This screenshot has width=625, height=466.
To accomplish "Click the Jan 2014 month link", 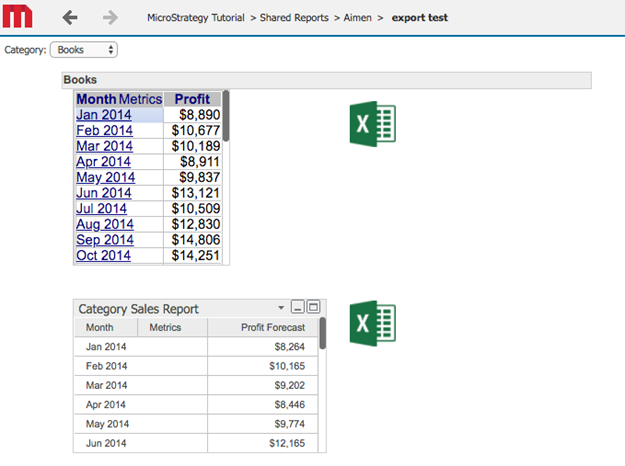I will coord(103,115).
